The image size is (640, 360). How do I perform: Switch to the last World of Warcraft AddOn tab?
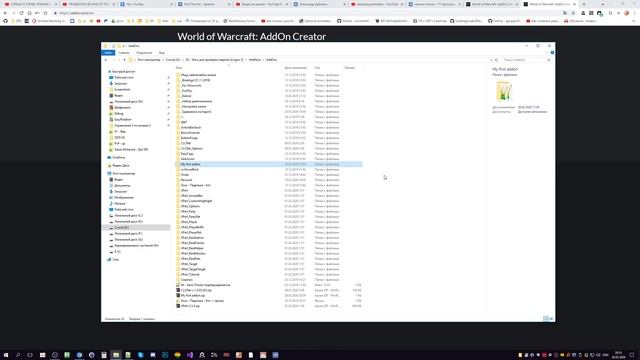[x=550, y=4]
